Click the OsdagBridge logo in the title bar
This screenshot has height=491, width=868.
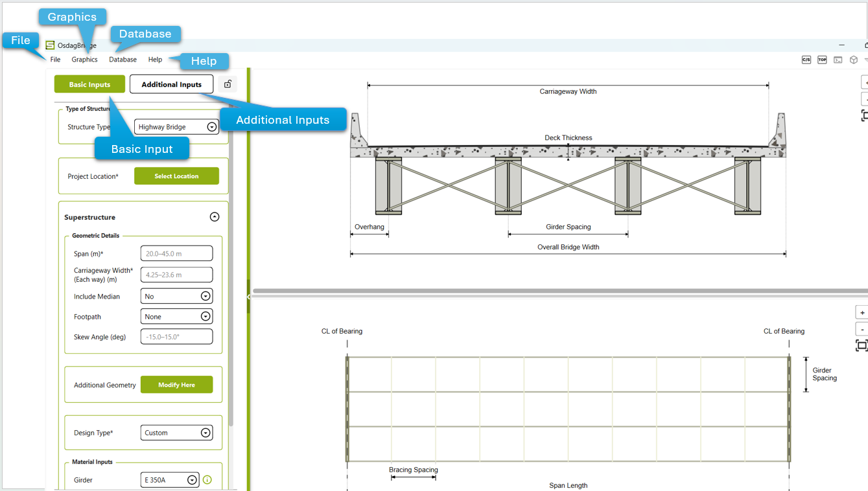pyautogui.click(x=50, y=45)
